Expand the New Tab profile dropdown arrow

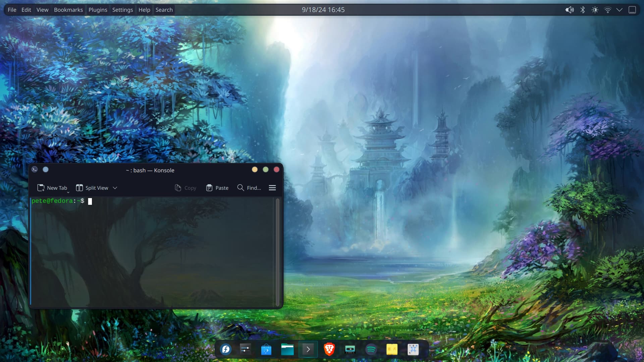tap(68, 192)
